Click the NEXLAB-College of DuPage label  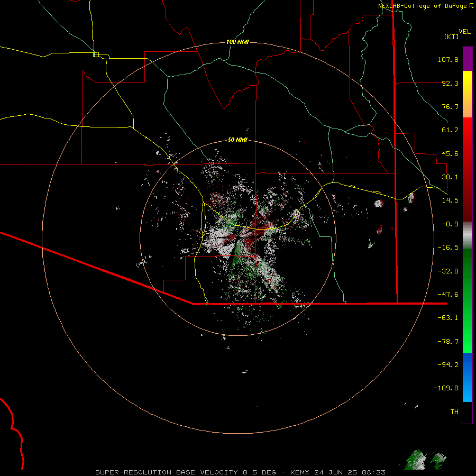[422, 6]
